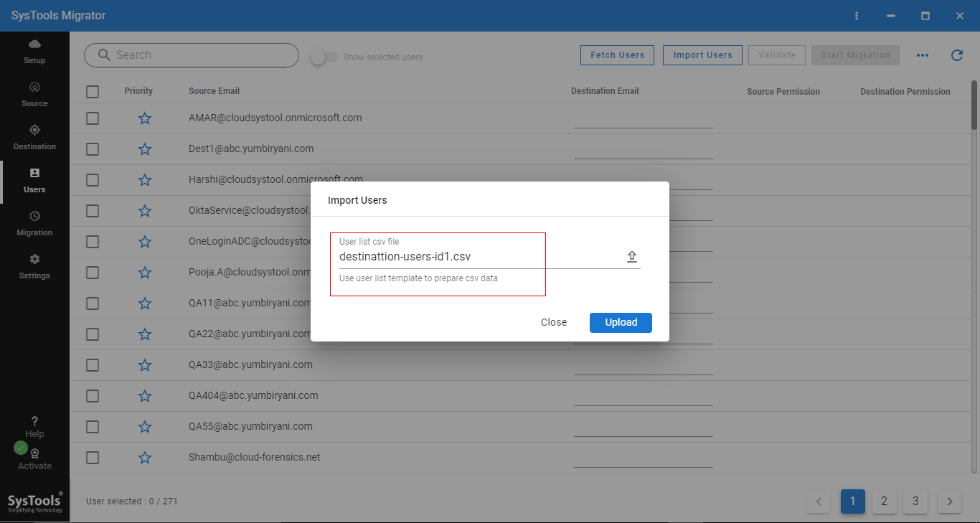Viewport: 980px width, 523px height.
Task: Close the Import Users dialog
Action: pyautogui.click(x=554, y=323)
